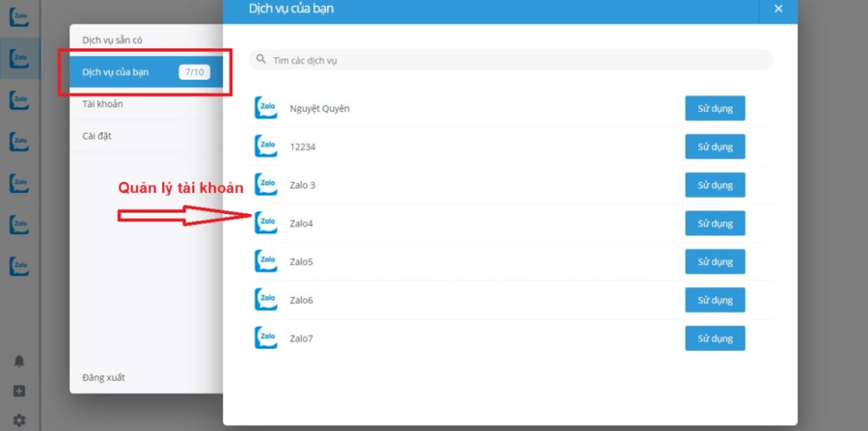Select the Zalo6 service name
The height and width of the screenshot is (431, 868).
pyautogui.click(x=301, y=300)
